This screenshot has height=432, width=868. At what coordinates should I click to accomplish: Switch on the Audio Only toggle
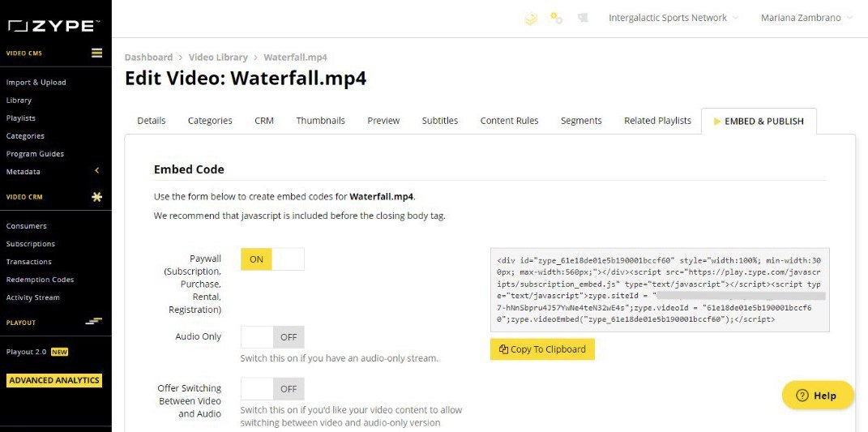(x=272, y=336)
